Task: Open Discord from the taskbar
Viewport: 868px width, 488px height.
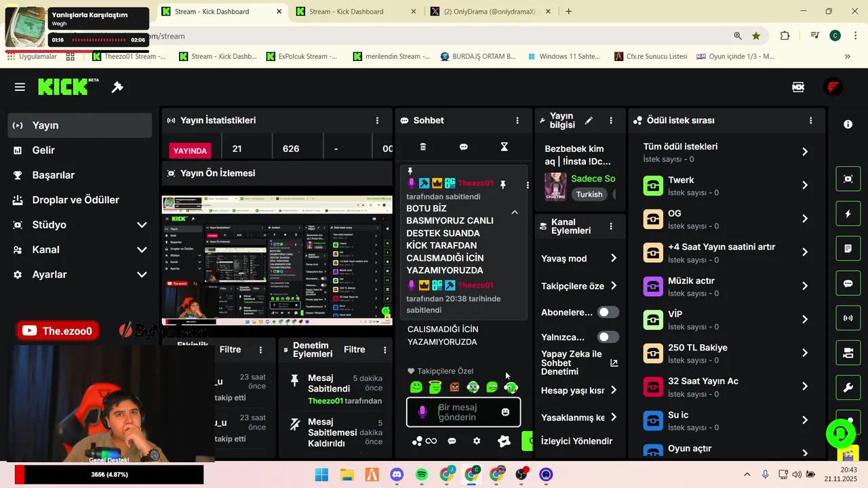Action: click(x=397, y=474)
